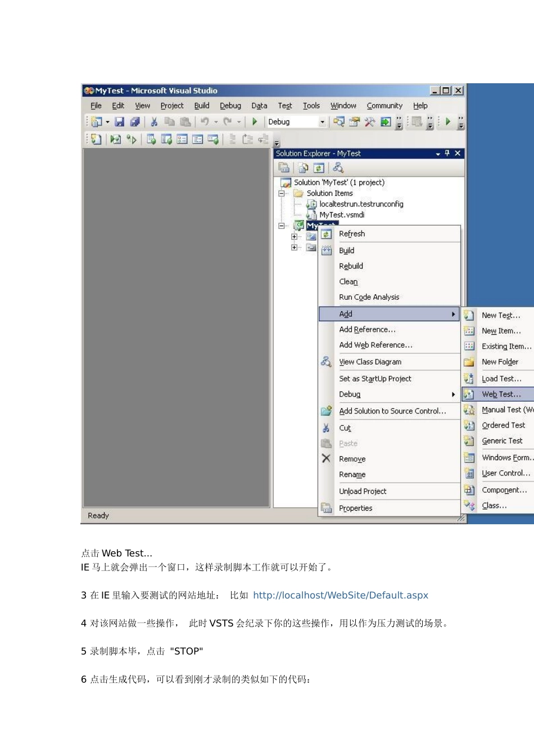
Task: Select Ordered Test in the submenu
Action: (498, 425)
